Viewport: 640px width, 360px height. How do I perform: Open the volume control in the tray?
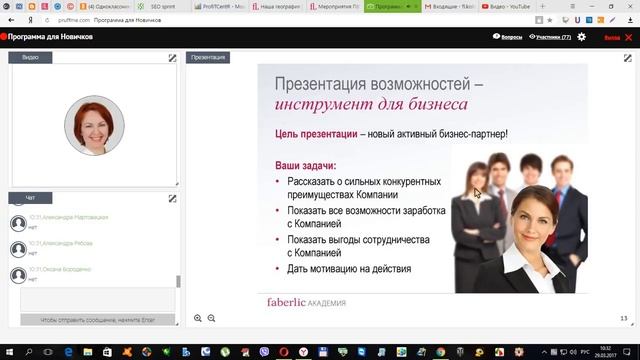[573, 352]
